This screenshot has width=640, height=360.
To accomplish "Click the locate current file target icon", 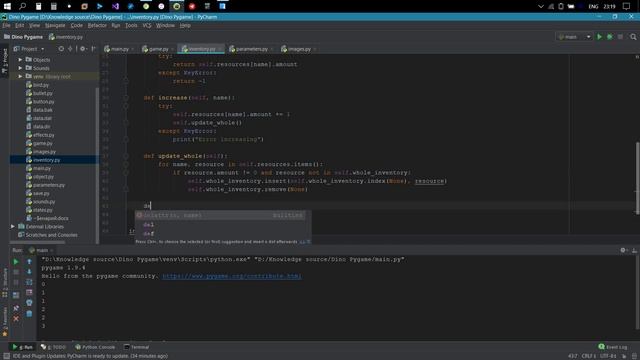I will tap(61, 49).
